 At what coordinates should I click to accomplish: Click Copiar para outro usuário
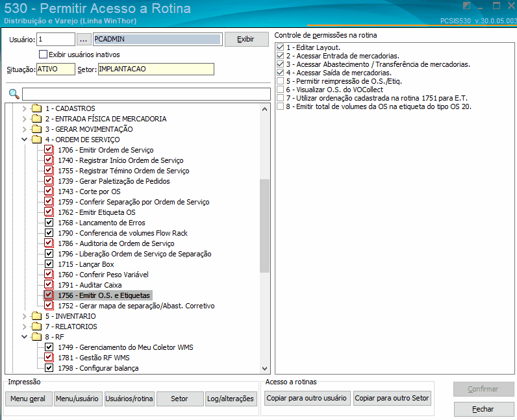307,398
